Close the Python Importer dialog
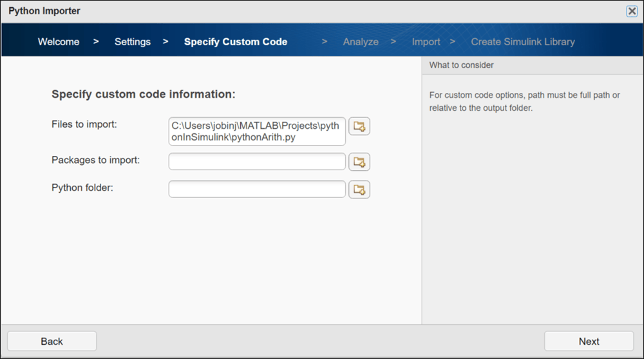Screen dimensions: 644x359 click(632, 11)
